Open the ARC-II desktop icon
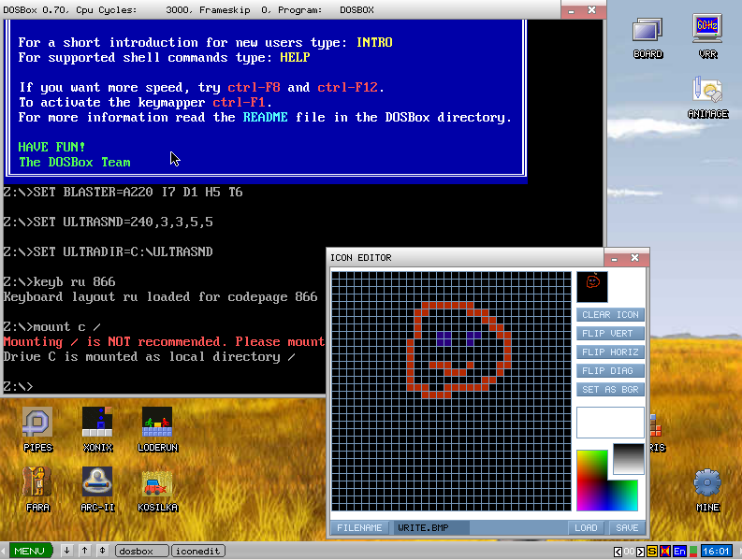The width and height of the screenshot is (742, 560). click(97, 490)
